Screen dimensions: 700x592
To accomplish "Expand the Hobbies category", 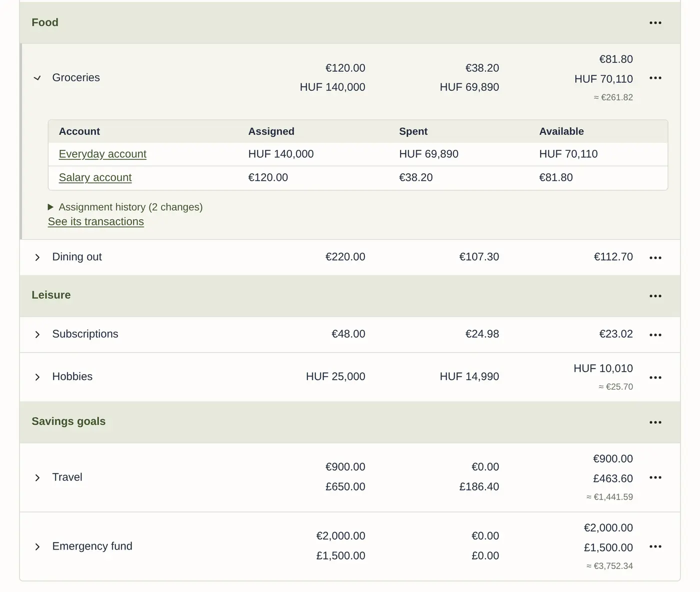I will point(37,377).
